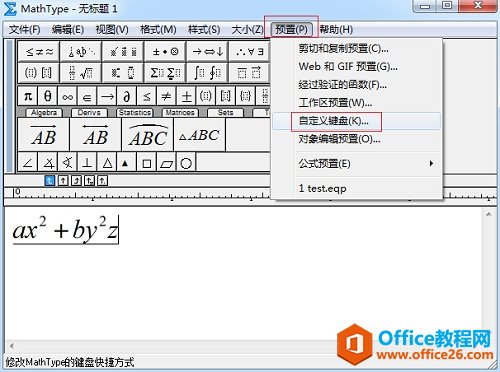
Task: Select the Statistics tab
Action: [x=135, y=113]
